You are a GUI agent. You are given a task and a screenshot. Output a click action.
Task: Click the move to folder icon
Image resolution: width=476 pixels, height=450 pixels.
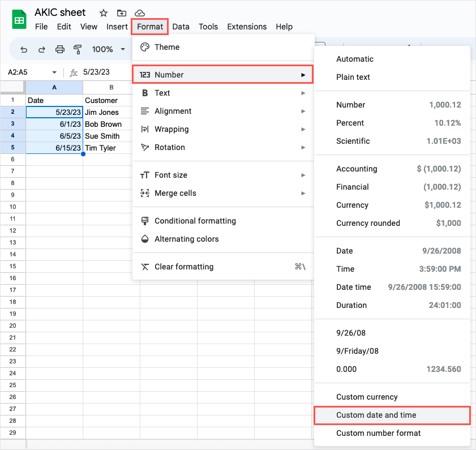click(122, 13)
